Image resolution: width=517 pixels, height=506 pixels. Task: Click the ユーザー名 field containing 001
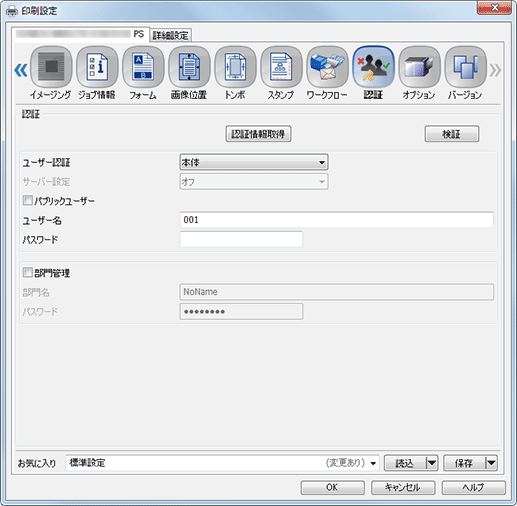(x=337, y=220)
